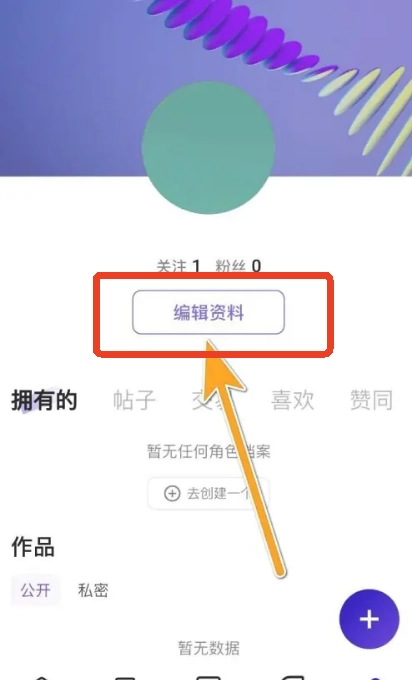Tap the purple profile icon in bottom navigation
The width and height of the screenshot is (412, 680).
(376, 678)
